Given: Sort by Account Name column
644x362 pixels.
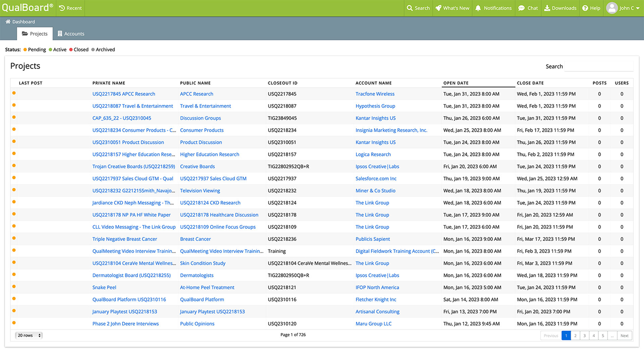Looking at the screenshot, I should [x=373, y=83].
